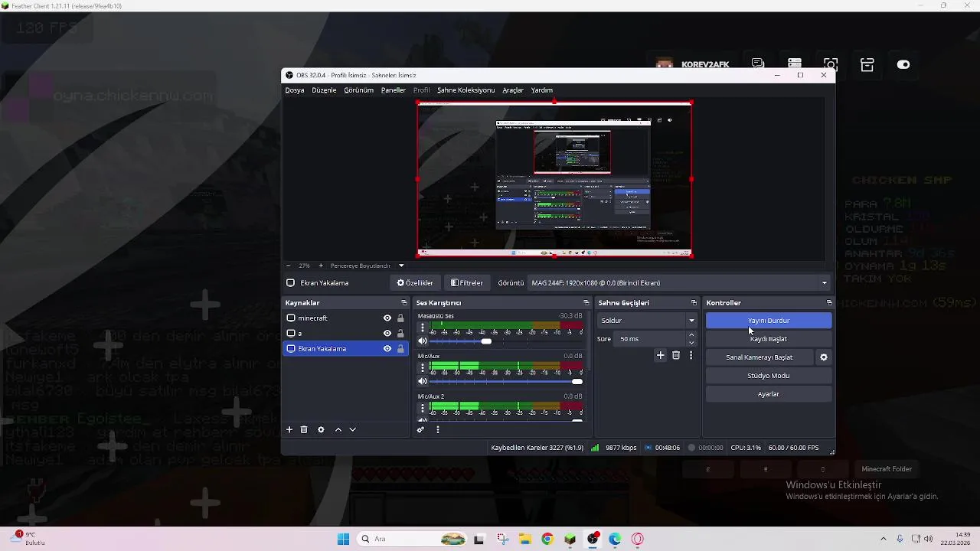Open Soldur transition type dropdown

coord(648,321)
